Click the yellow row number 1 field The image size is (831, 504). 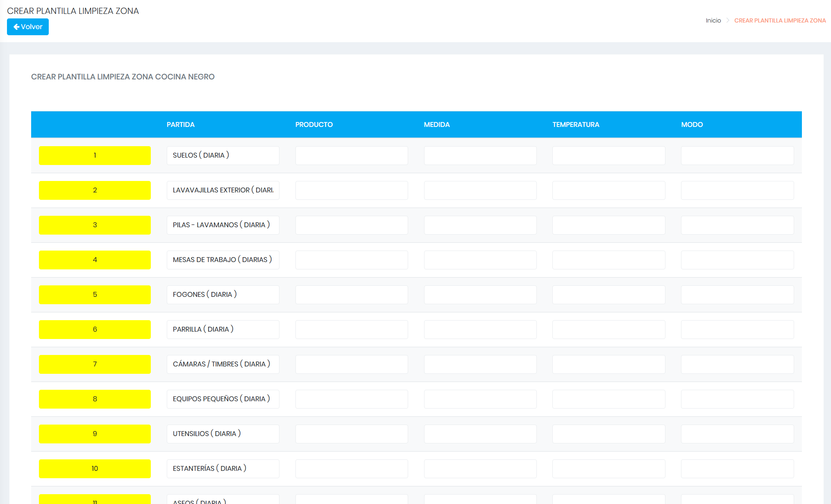(x=95, y=156)
